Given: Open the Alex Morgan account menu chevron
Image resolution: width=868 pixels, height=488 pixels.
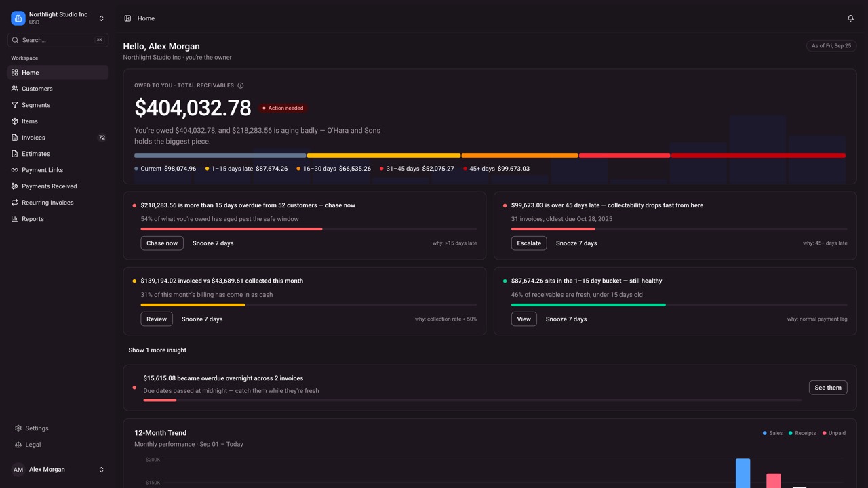Looking at the screenshot, I should click(x=102, y=470).
